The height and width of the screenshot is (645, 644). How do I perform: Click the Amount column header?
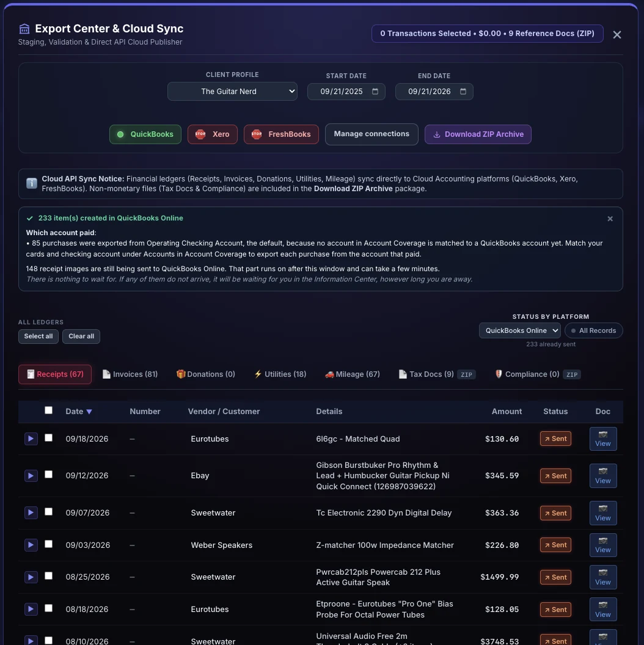pos(507,411)
